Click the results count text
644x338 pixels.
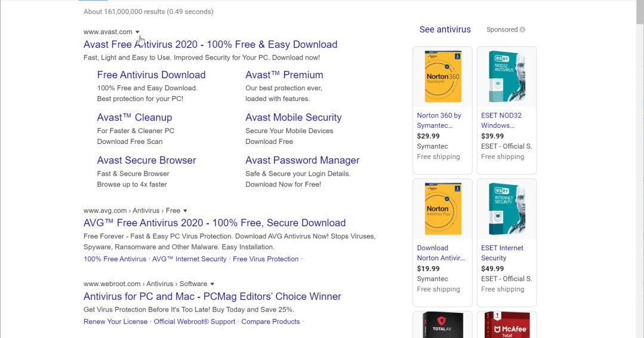[148, 12]
